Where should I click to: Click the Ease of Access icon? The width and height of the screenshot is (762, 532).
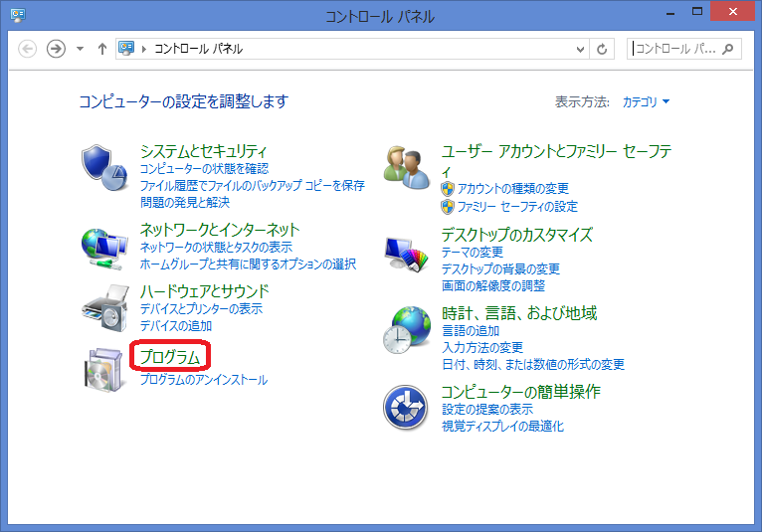pos(405,408)
